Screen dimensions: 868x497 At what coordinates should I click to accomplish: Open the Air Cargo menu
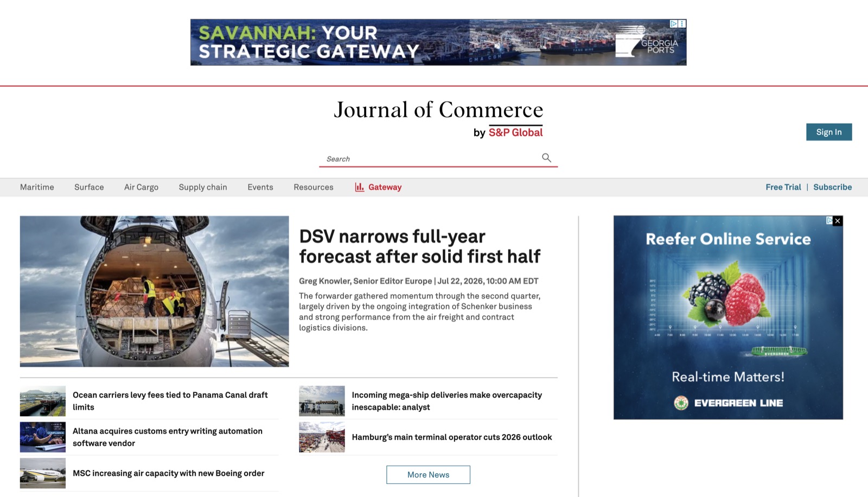(141, 187)
